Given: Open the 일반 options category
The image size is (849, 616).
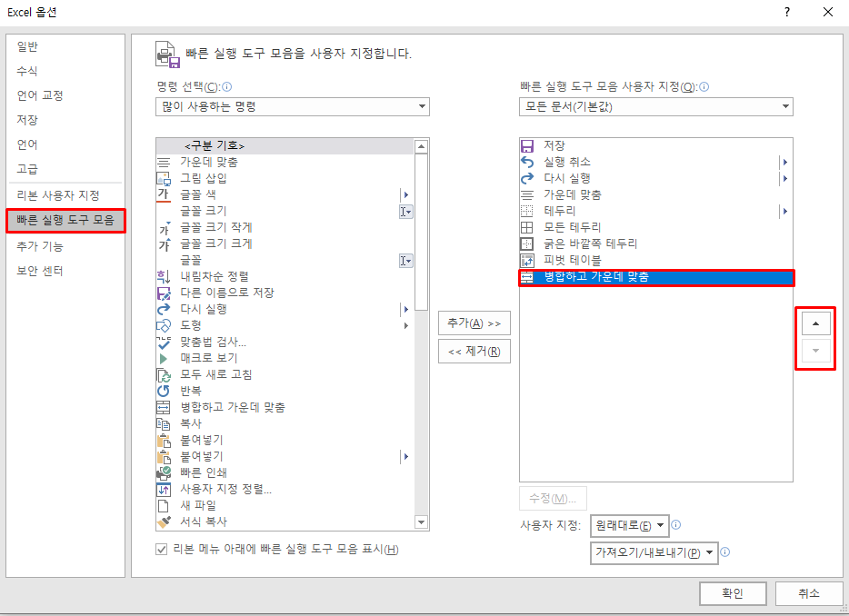Looking at the screenshot, I should point(27,46).
